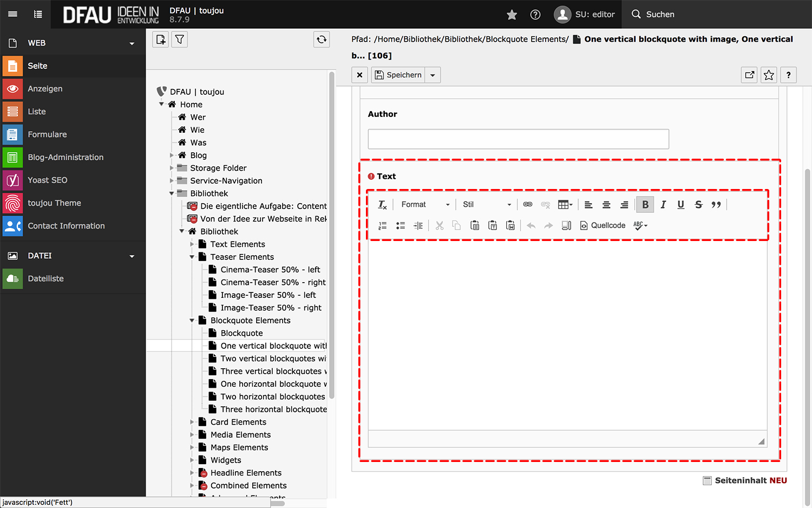Open the Speichern options dropdown arrow
The height and width of the screenshot is (508, 812).
click(x=433, y=75)
